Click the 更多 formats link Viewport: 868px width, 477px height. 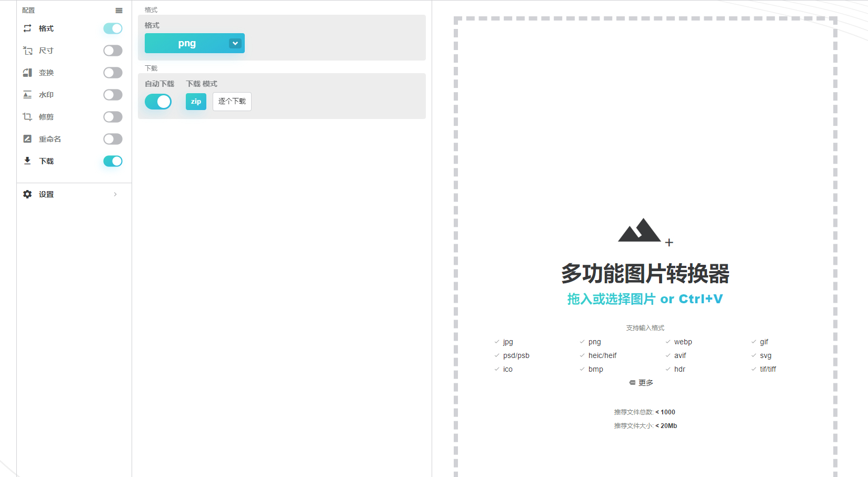pyautogui.click(x=646, y=383)
